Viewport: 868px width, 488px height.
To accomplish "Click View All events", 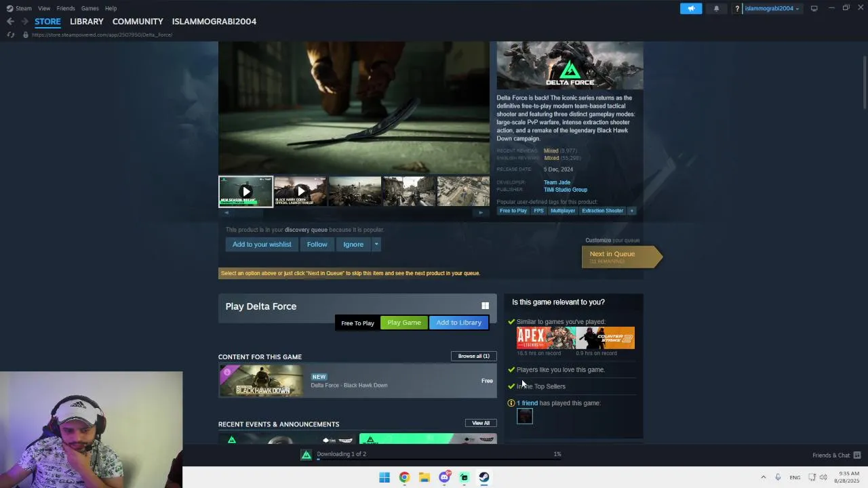I will point(481,423).
